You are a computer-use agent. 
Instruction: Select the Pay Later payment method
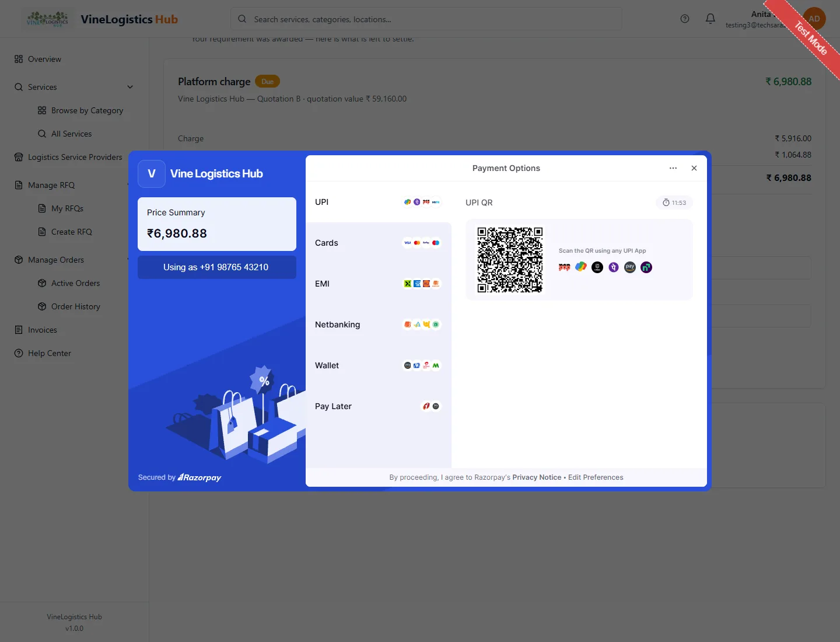[379, 406]
